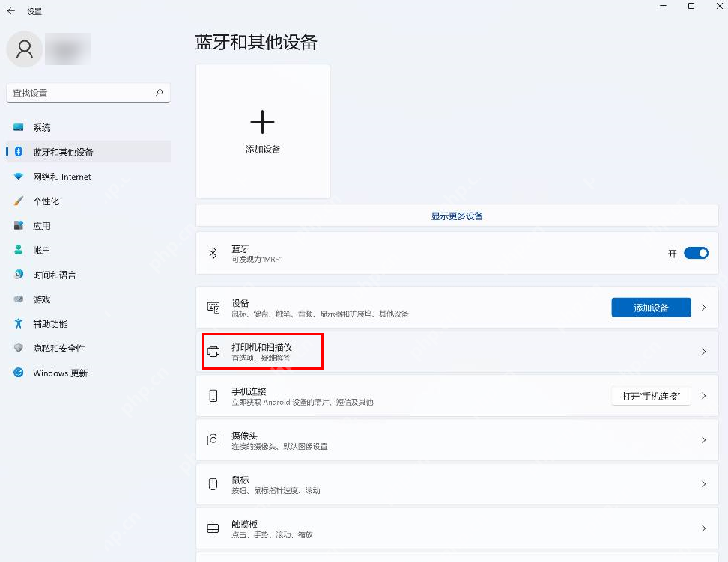Click the back arrow in Settings
The image size is (728, 562).
click(x=11, y=11)
